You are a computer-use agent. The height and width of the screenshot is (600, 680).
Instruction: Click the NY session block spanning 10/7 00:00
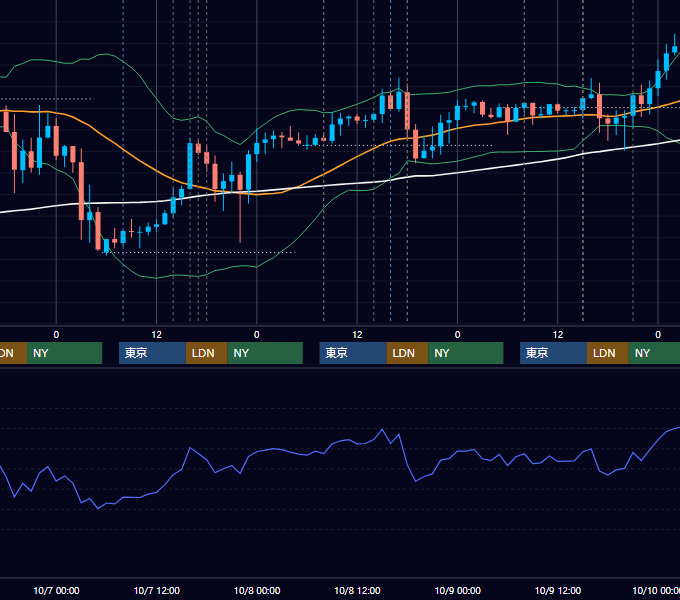tap(64, 353)
